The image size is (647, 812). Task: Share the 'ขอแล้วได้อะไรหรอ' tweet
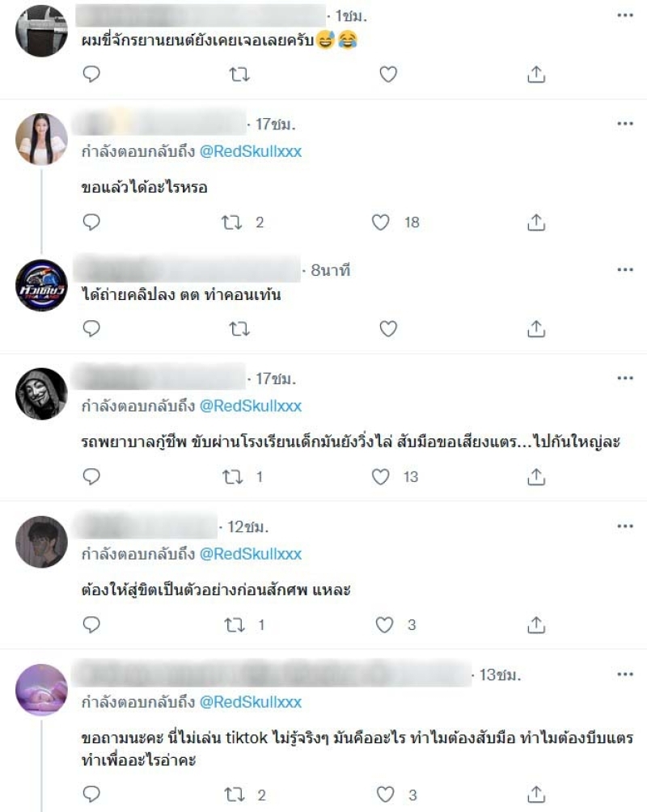(x=536, y=222)
